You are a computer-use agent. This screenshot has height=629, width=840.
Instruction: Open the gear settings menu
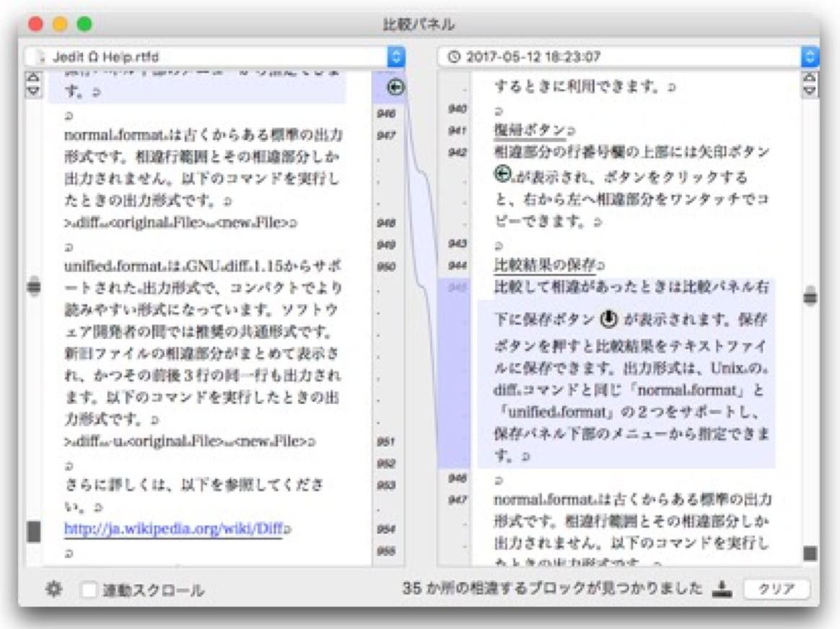pyautogui.click(x=53, y=589)
